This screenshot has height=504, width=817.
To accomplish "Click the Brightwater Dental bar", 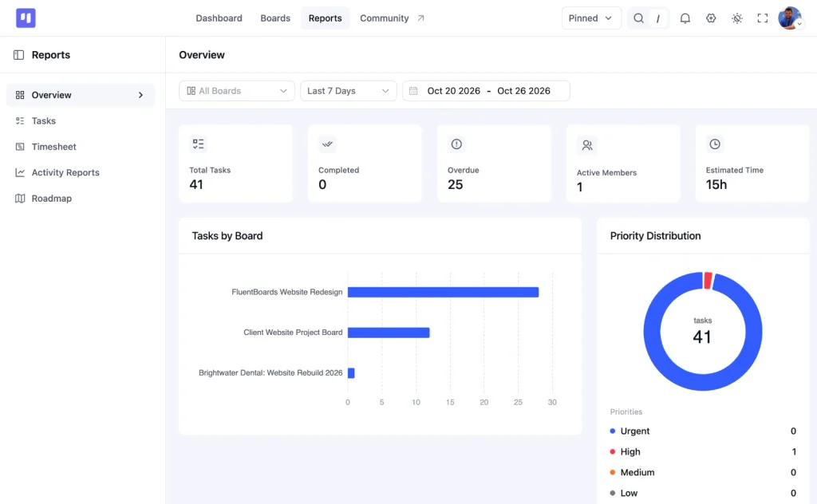I will 351,372.
